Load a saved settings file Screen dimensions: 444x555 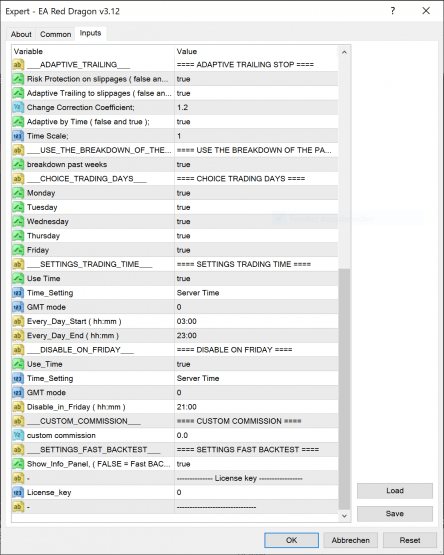pyautogui.click(x=395, y=491)
